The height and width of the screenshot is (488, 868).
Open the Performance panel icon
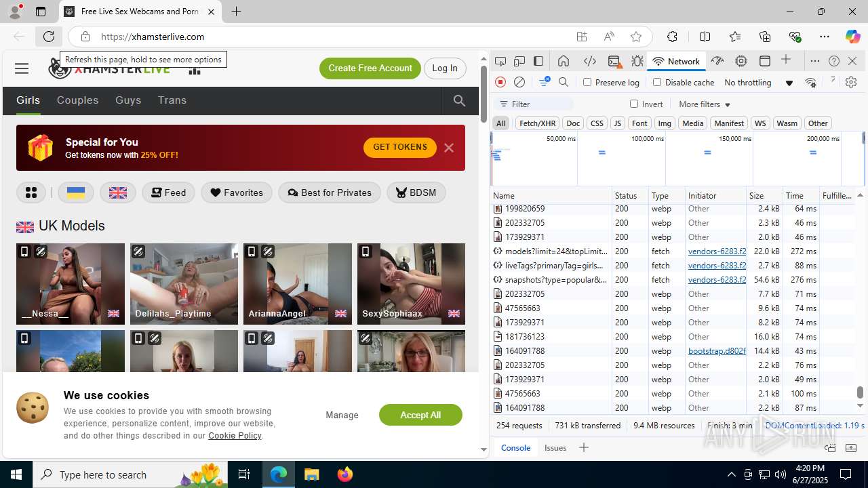tap(717, 61)
